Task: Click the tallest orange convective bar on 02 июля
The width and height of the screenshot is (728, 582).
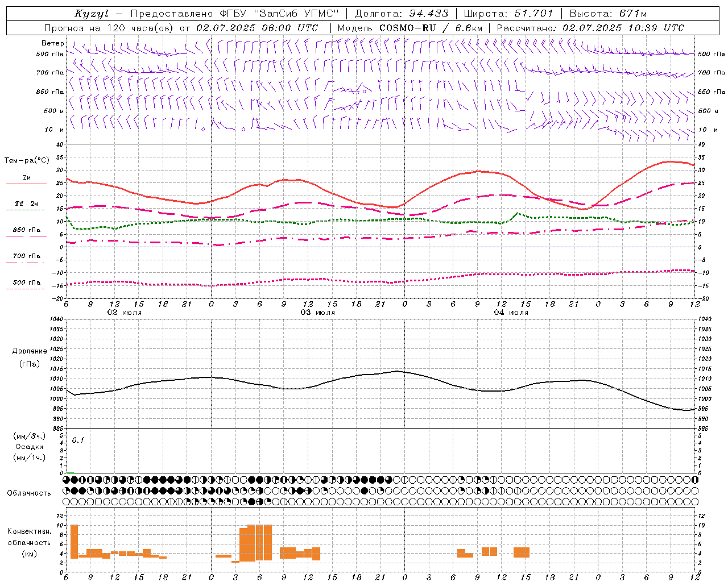Action: (x=74, y=542)
